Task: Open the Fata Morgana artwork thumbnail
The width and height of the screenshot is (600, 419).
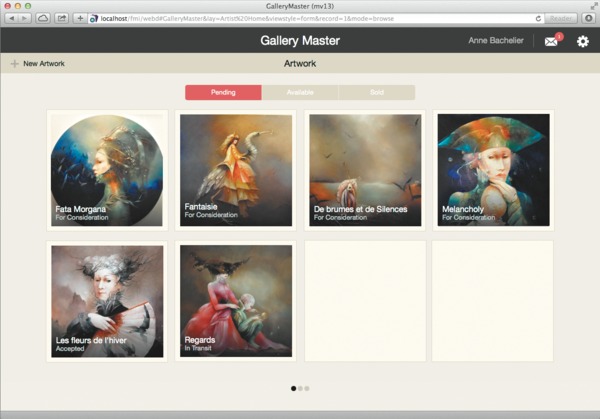Action: tap(107, 170)
